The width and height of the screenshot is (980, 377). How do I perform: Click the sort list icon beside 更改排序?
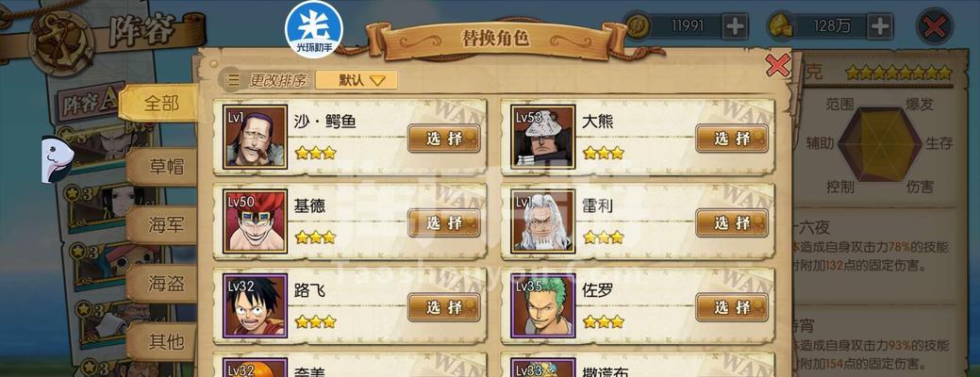click(232, 80)
